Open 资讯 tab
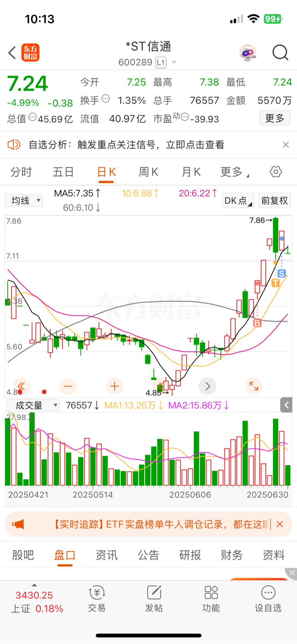Image resolution: width=297 pixels, height=644 pixels. coord(106,555)
